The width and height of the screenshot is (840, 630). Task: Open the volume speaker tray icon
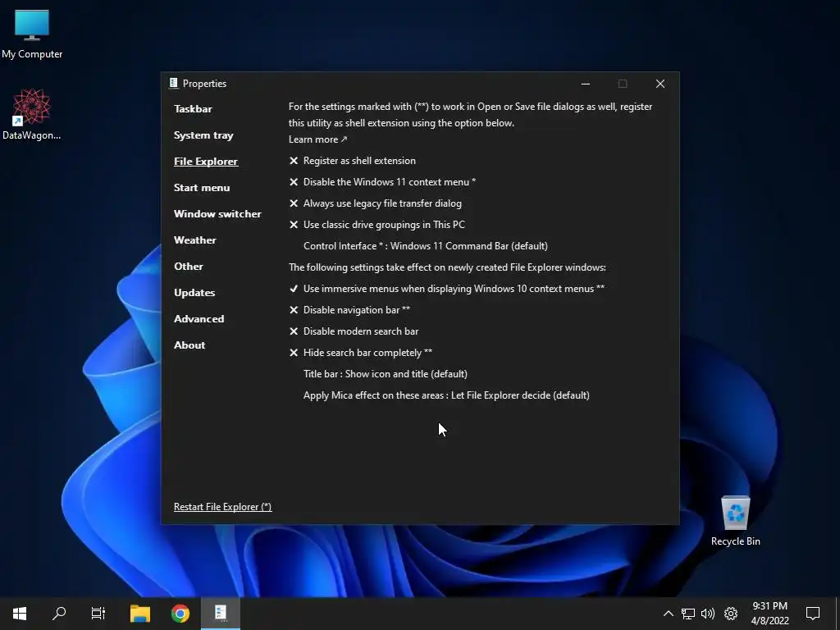708,614
